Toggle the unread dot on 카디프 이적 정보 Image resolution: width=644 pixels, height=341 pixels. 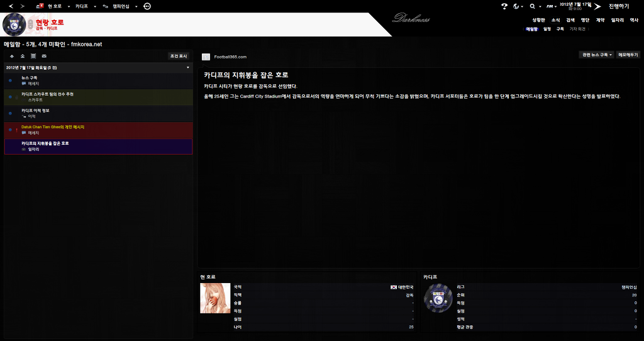click(x=10, y=113)
